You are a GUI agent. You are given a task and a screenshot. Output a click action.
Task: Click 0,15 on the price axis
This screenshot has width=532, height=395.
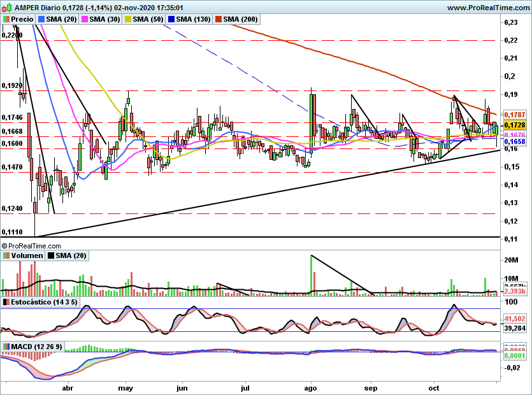pos(511,167)
